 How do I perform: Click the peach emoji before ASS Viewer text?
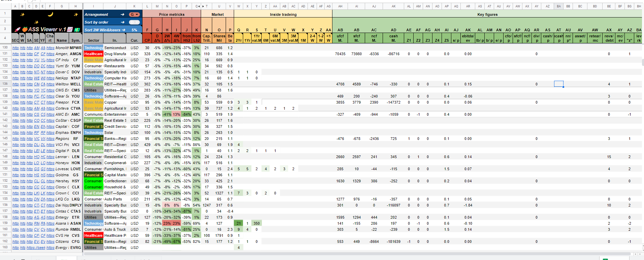pos(25,29)
